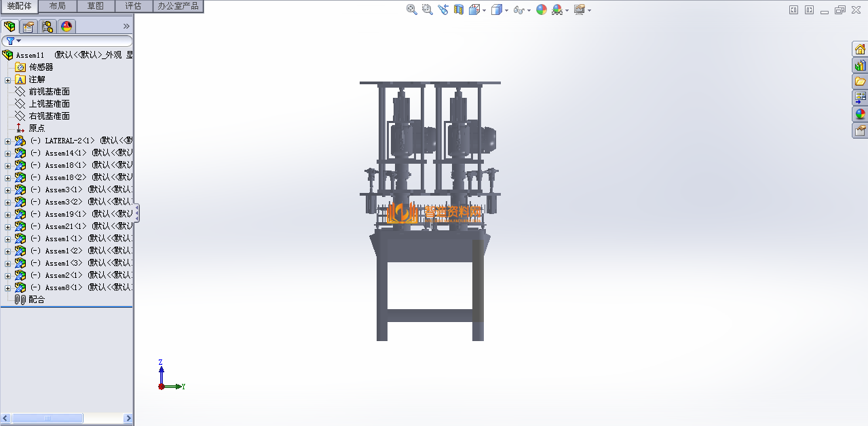Toggle the Hide/Show Items glasses icon

(x=519, y=10)
